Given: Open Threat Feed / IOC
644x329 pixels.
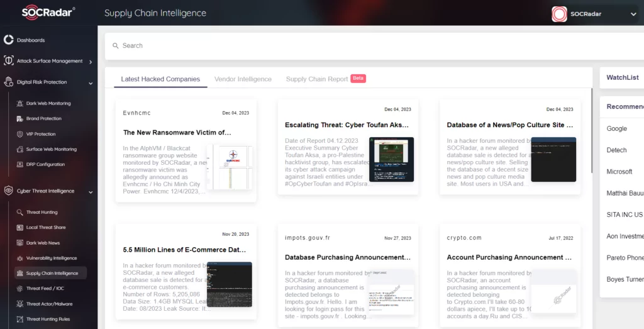Looking at the screenshot, I should pyautogui.click(x=45, y=288).
